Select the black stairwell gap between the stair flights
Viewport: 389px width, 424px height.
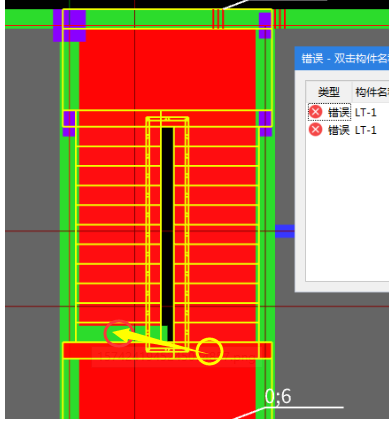pos(167,233)
